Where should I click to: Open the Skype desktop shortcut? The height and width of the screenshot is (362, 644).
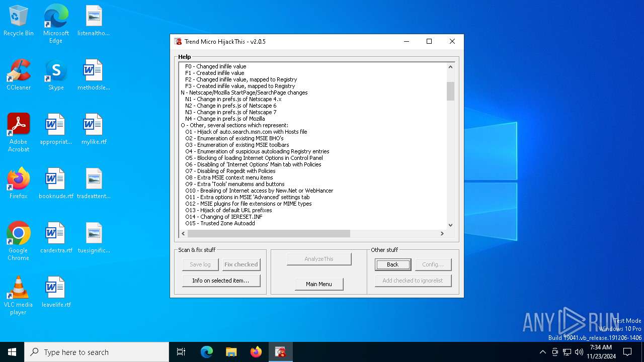pos(56,75)
